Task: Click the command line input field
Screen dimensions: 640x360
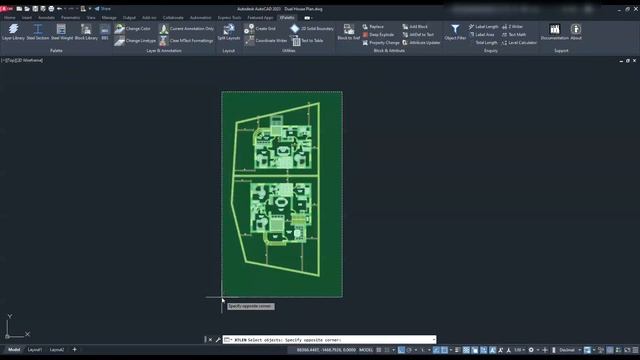Action: point(329,340)
